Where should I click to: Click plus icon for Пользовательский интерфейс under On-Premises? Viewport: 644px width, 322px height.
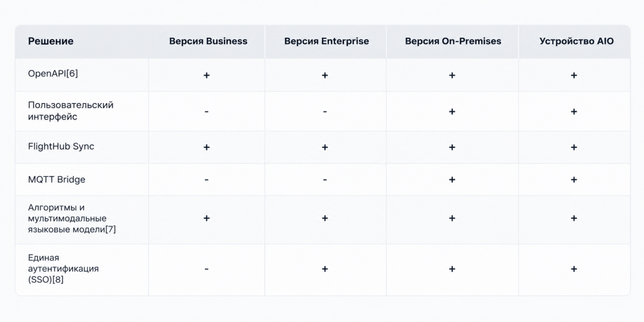pos(452,111)
